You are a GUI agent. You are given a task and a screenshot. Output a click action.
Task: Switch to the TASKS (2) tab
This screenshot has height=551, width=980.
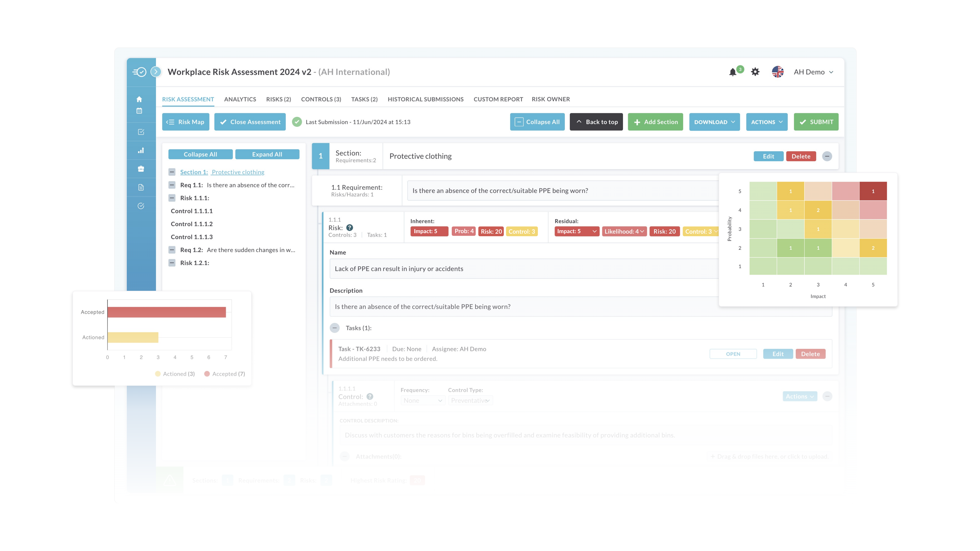click(364, 99)
